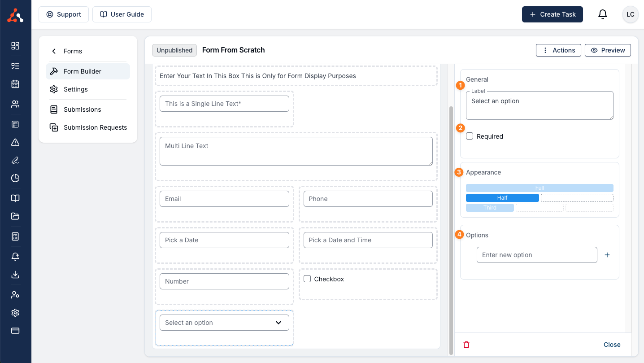The image size is (644, 363).
Task: Click the Support button
Action: [x=64, y=14]
